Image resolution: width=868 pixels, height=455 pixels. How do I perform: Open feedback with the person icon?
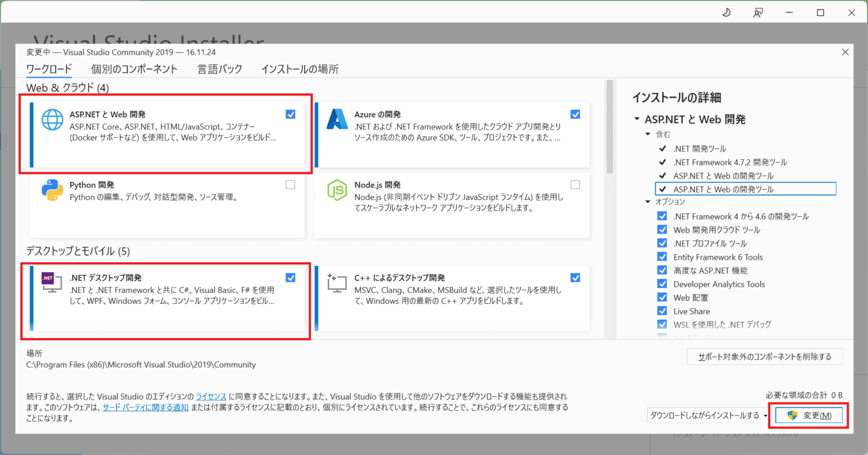pos(758,12)
